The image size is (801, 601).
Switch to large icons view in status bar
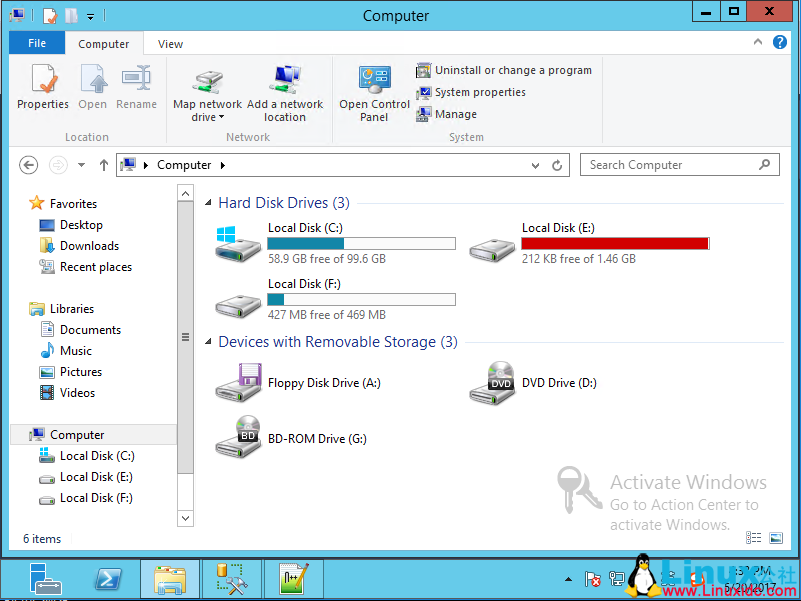coord(775,538)
